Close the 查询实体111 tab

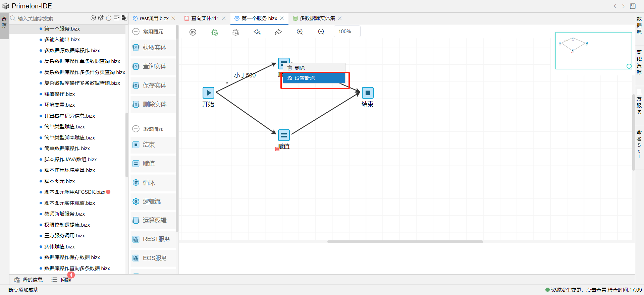point(224,18)
